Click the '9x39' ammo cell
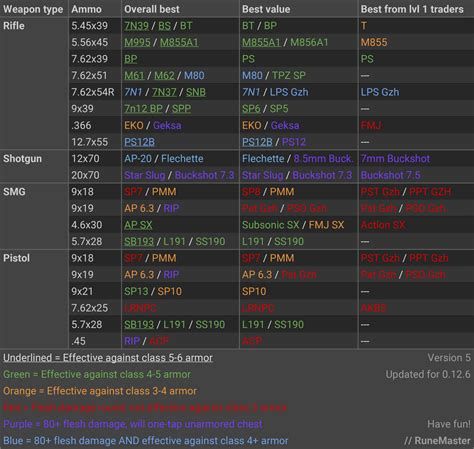Viewport: 474px width, 449px height. click(x=82, y=109)
